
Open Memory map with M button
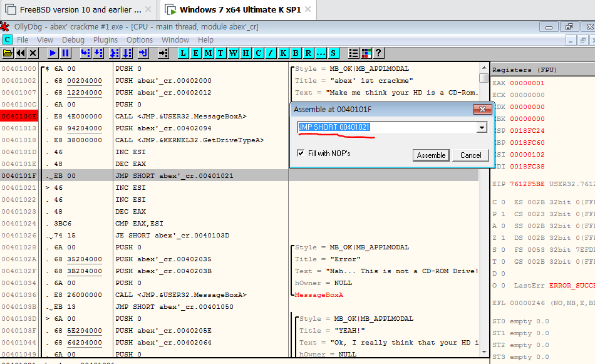[209, 53]
